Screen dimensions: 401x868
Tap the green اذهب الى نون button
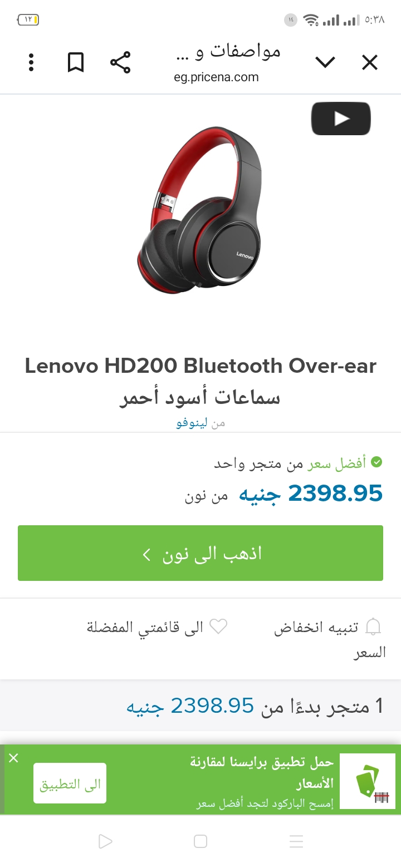coord(200,553)
